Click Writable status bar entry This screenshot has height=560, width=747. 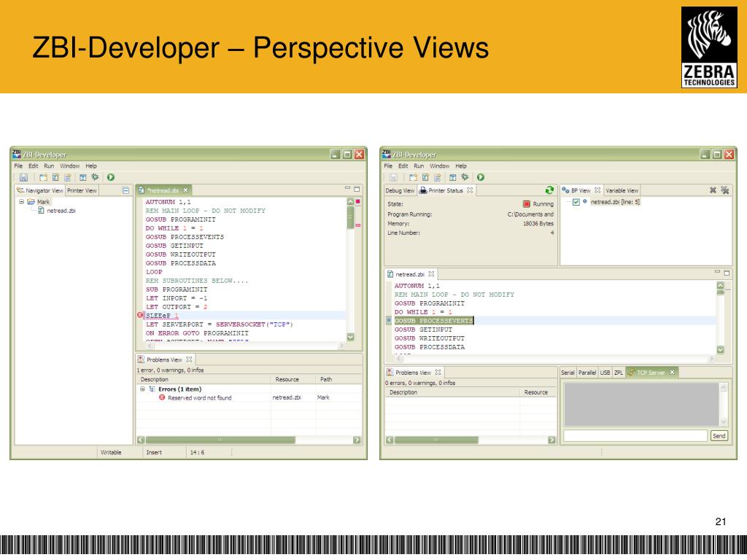point(111,452)
